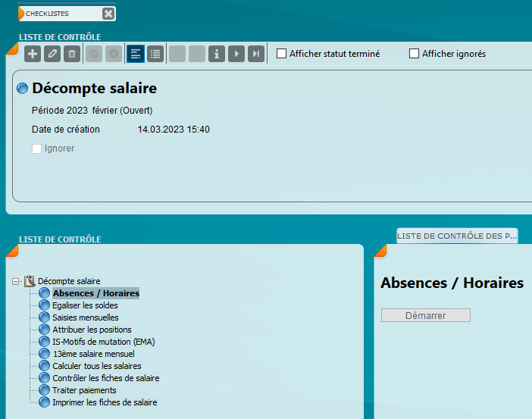Collapse the Décompte salaire tree node
This screenshot has width=532, height=419.
(15, 281)
